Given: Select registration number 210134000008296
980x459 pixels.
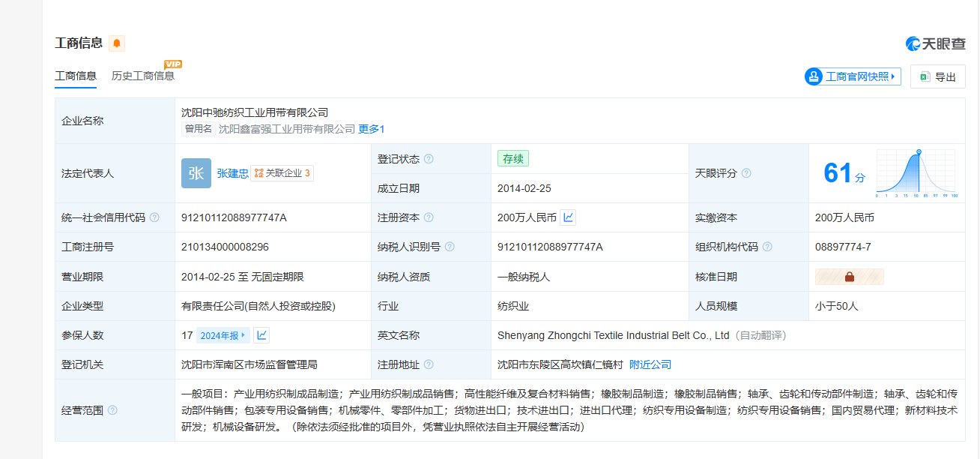Looking at the screenshot, I should click(x=225, y=247).
